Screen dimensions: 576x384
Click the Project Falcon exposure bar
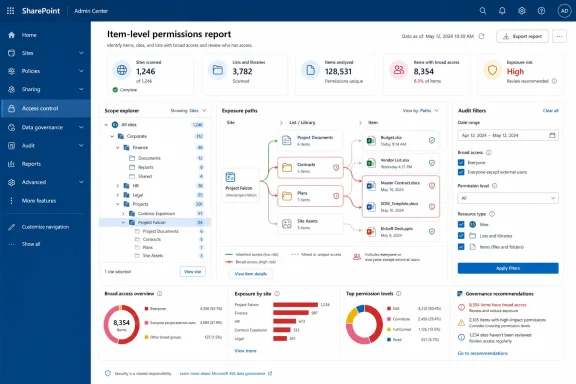pyautogui.click(x=295, y=305)
